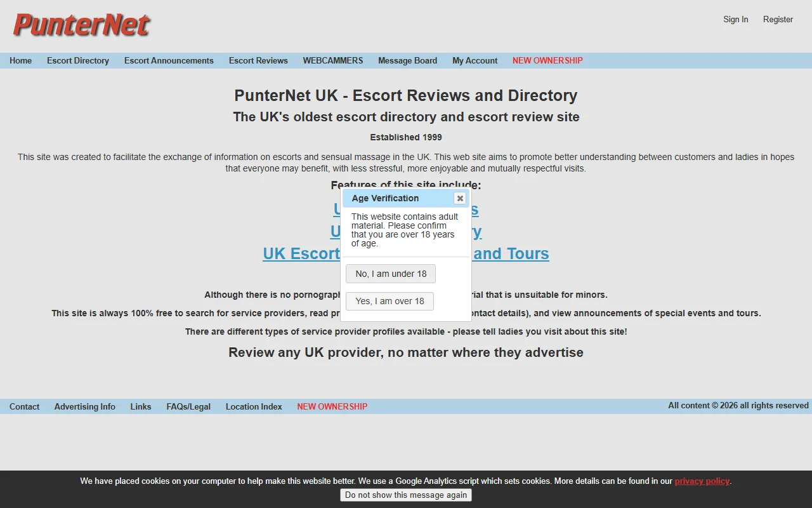Register a new account

tap(778, 20)
